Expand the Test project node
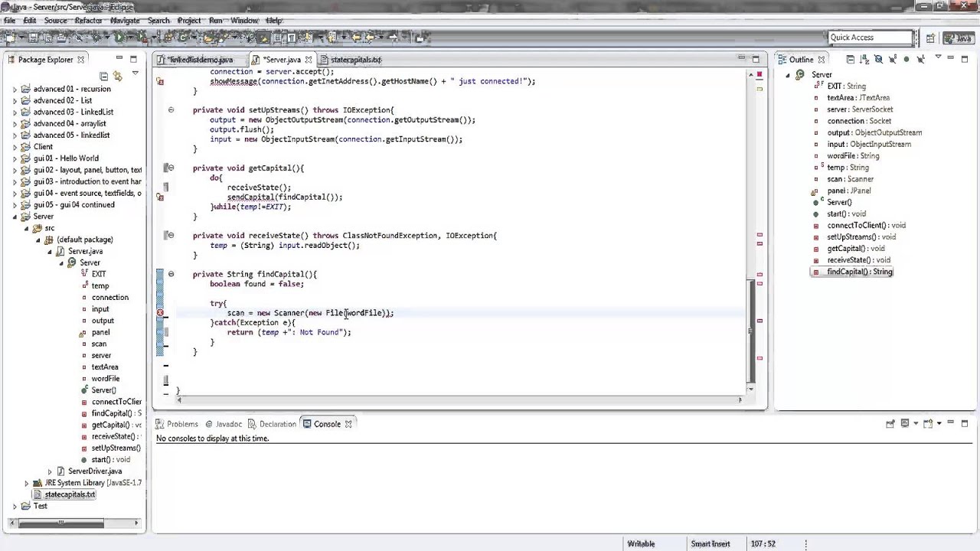Viewport: 980px width, 551px height. [15, 507]
